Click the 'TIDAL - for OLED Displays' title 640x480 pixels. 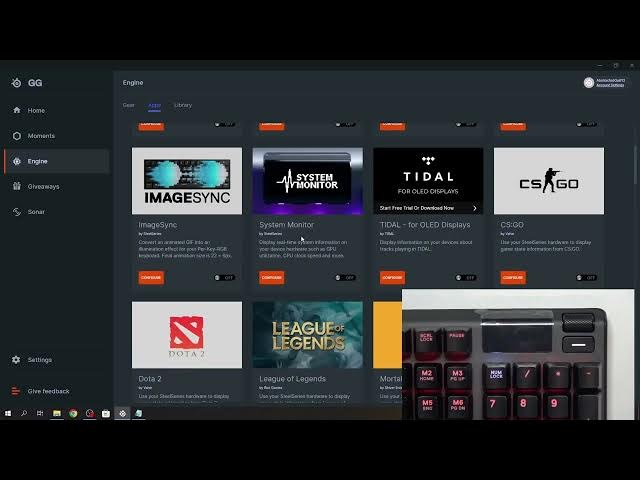425,225
